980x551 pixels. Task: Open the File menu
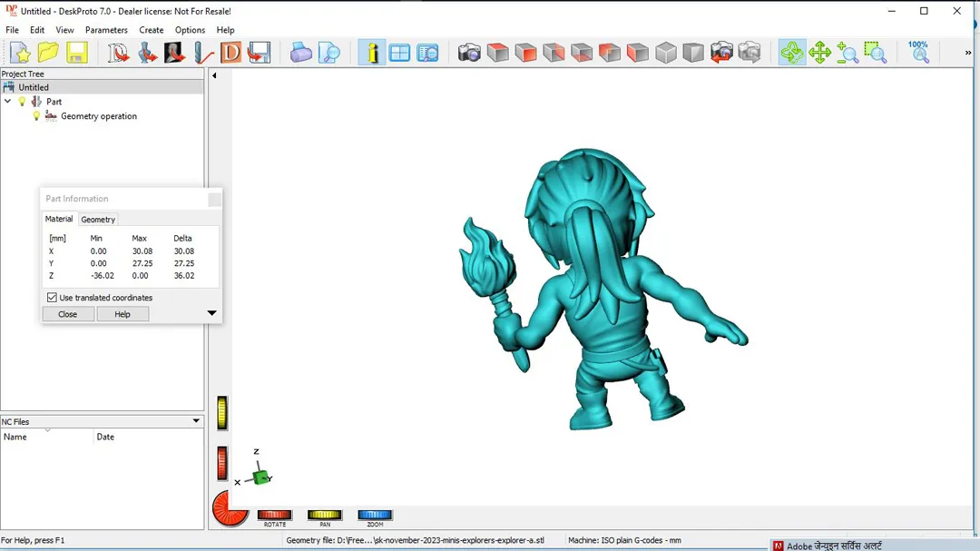click(12, 30)
